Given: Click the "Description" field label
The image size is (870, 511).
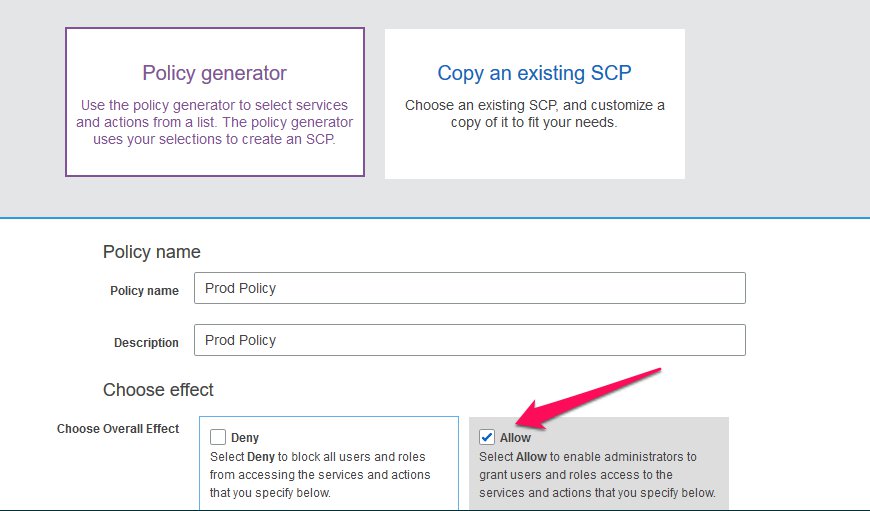Looking at the screenshot, I should [x=146, y=343].
